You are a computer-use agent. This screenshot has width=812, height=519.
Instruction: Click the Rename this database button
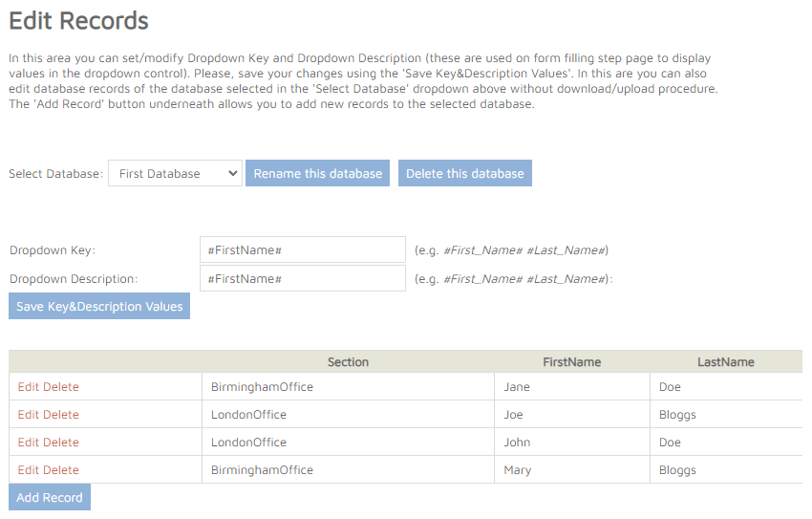coord(317,173)
